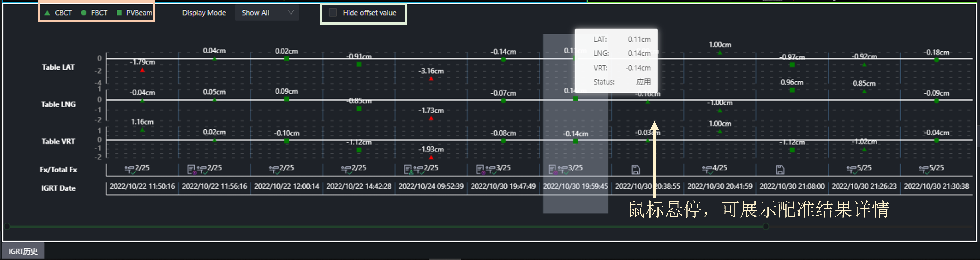Select IGRT date 2022/10/22 14:42:28
This screenshot has height=260, width=980.
click(359, 186)
